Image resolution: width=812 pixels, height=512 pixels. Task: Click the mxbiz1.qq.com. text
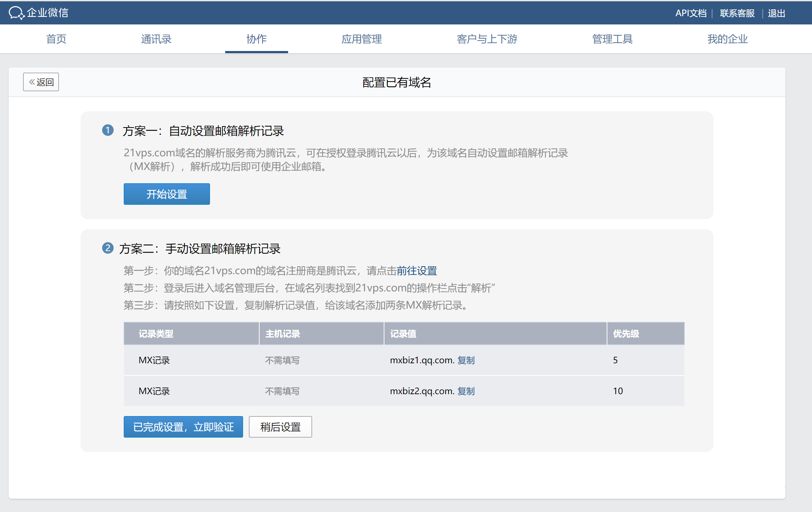point(422,360)
